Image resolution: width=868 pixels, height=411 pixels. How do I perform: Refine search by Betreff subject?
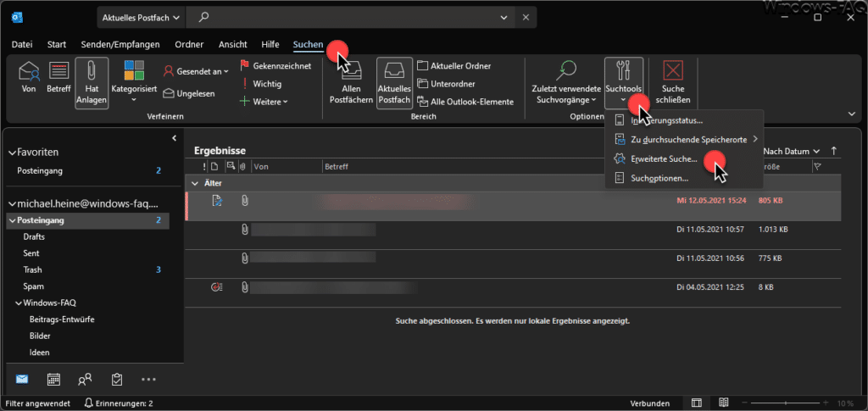[x=58, y=77]
